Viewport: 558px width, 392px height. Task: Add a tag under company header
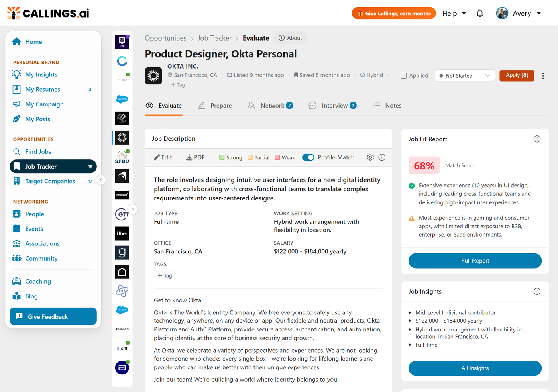[x=178, y=85]
